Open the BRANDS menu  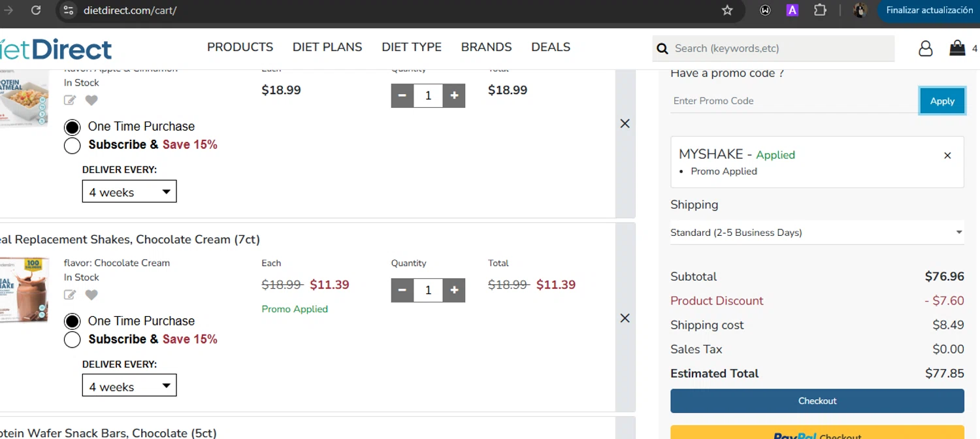pos(486,47)
